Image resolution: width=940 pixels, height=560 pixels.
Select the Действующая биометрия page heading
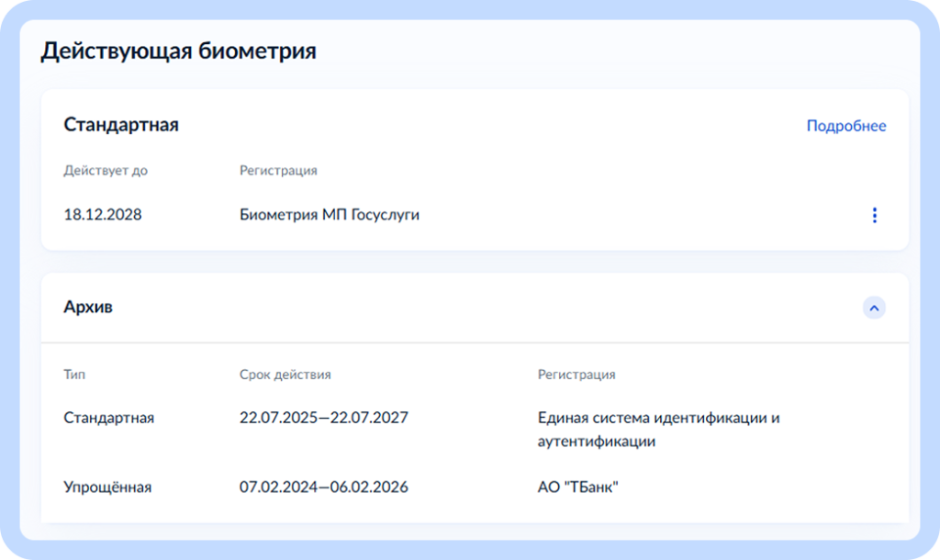coord(178,51)
